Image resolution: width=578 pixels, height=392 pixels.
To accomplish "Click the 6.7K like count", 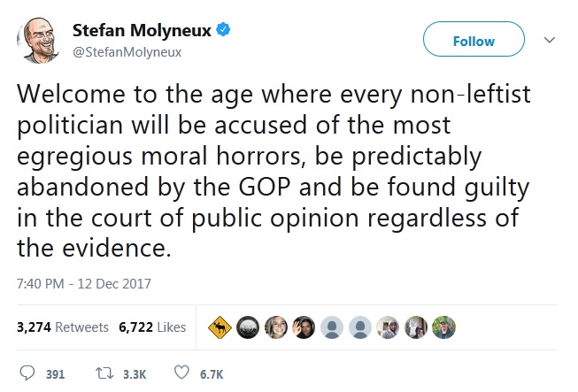I will pos(211,374).
